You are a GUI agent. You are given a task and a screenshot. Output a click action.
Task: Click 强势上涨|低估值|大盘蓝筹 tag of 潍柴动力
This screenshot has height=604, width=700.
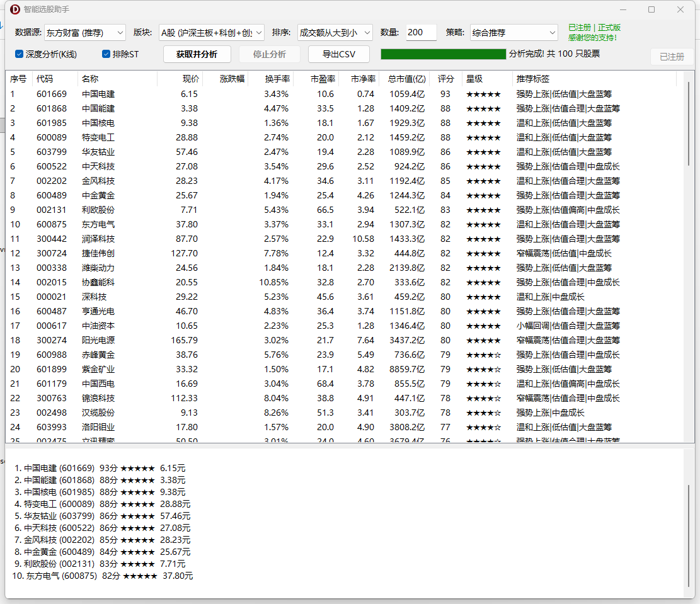pos(564,268)
